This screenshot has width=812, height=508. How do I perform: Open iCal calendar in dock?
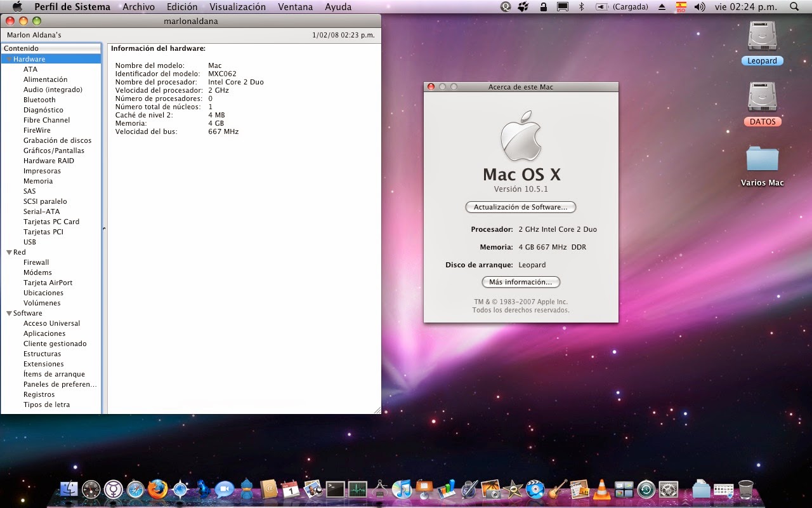291,489
